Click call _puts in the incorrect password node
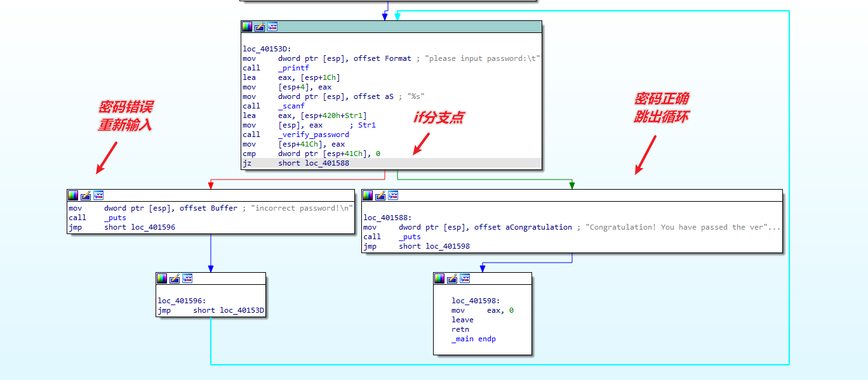Screen dimensions: 868x380 [x=97, y=218]
